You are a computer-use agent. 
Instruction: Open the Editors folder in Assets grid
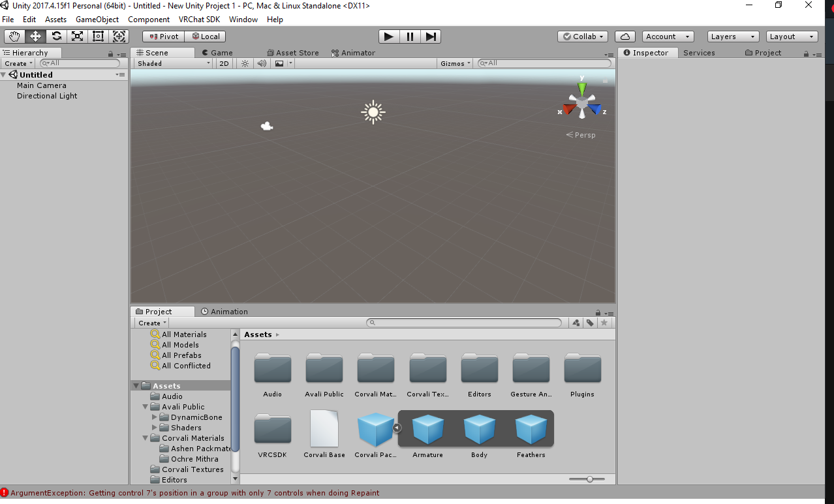[x=480, y=375]
